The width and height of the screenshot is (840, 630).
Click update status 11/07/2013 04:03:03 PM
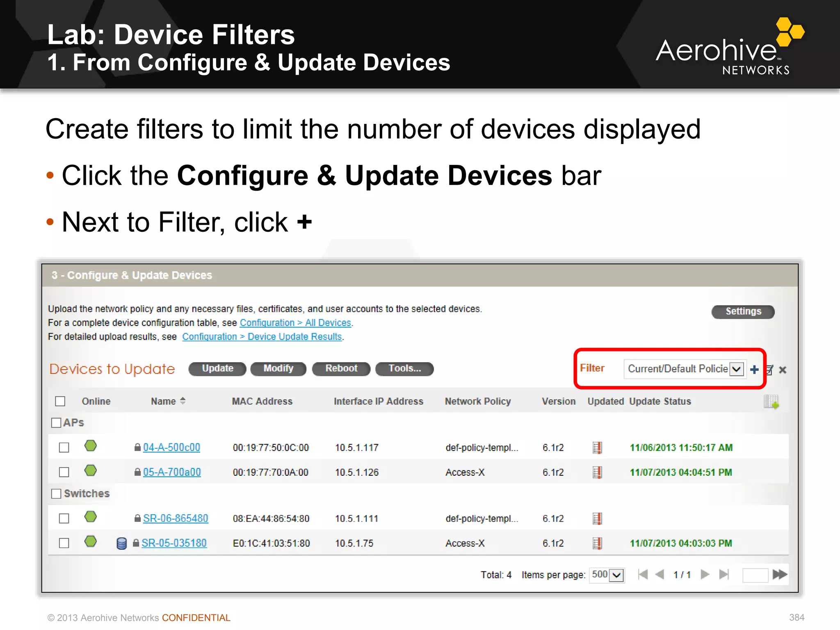681,543
